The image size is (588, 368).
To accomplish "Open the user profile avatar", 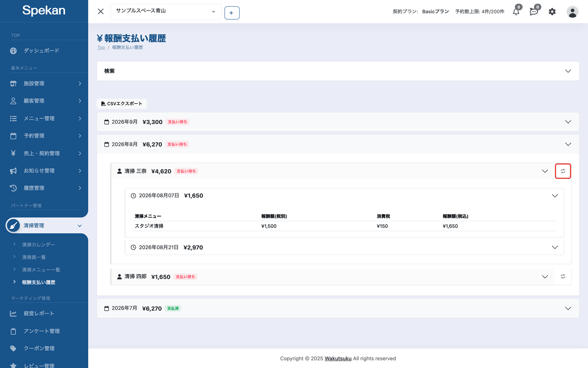I will coord(572,12).
